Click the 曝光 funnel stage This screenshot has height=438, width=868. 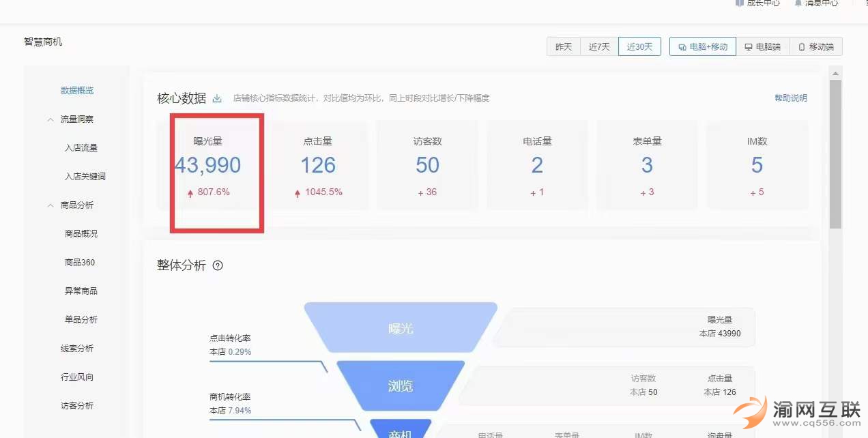(401, 328)
